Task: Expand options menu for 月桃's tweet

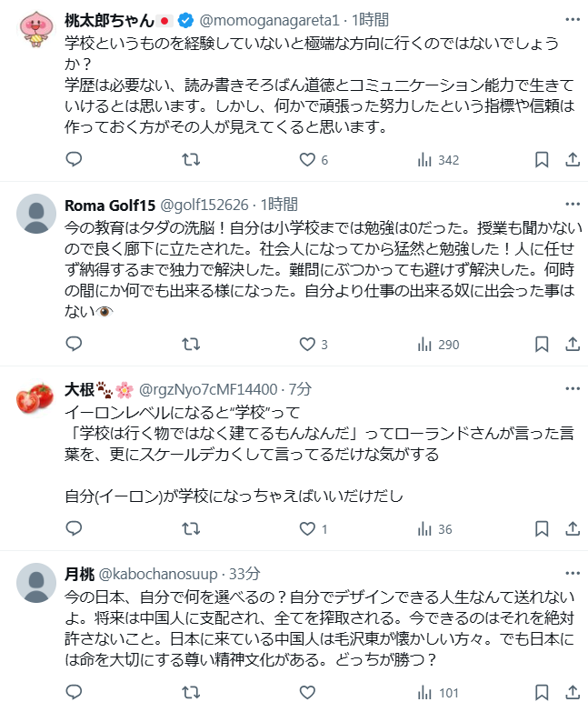Action: [570, 574]
